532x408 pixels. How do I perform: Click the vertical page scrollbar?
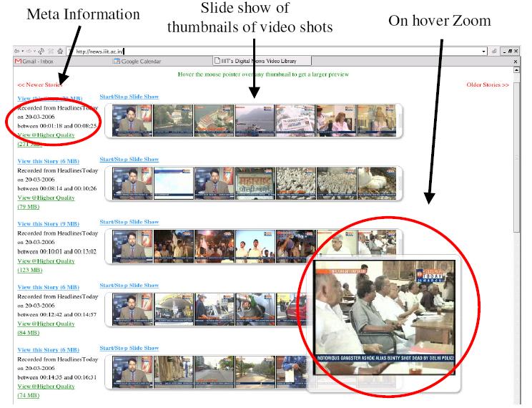(516, 215)
